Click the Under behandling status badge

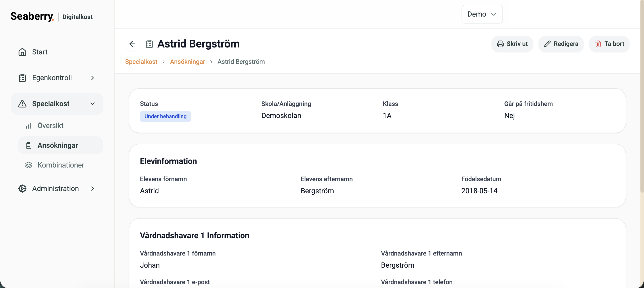[165, 116]
